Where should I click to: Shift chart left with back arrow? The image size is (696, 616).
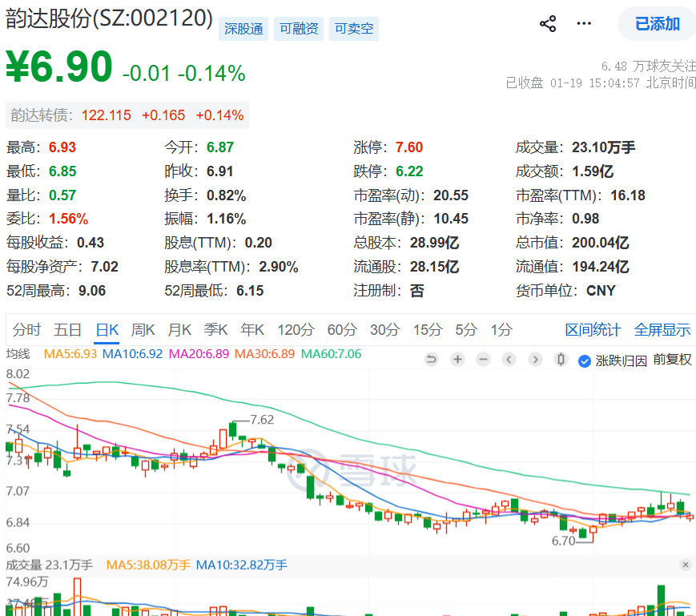(509, 359)
